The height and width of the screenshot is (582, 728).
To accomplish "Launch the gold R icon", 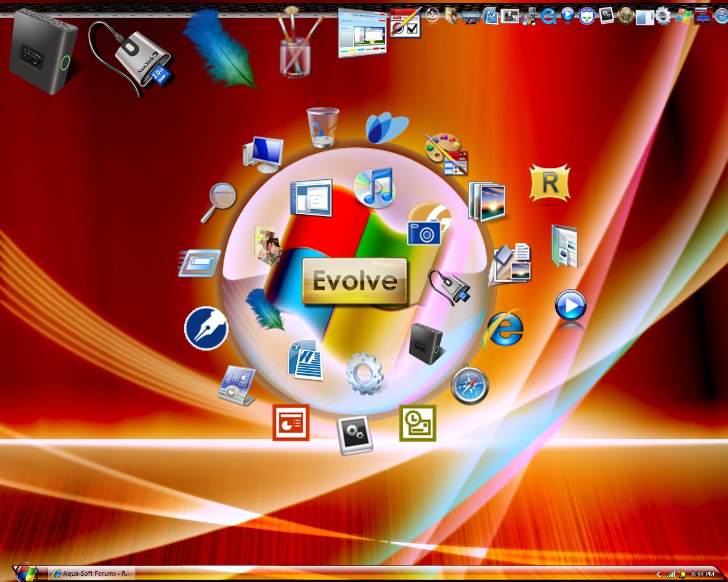I will 549,183.
